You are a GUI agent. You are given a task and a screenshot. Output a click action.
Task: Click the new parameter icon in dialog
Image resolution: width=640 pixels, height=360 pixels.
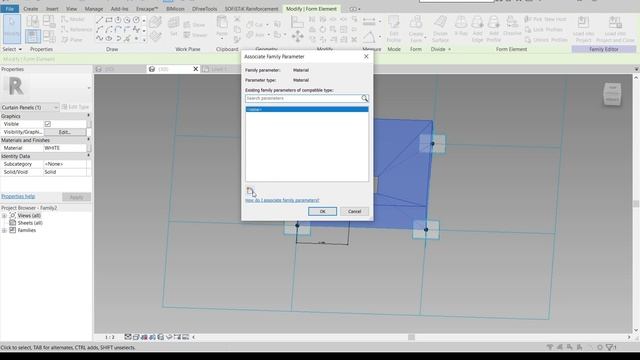(x=250, y=191)
